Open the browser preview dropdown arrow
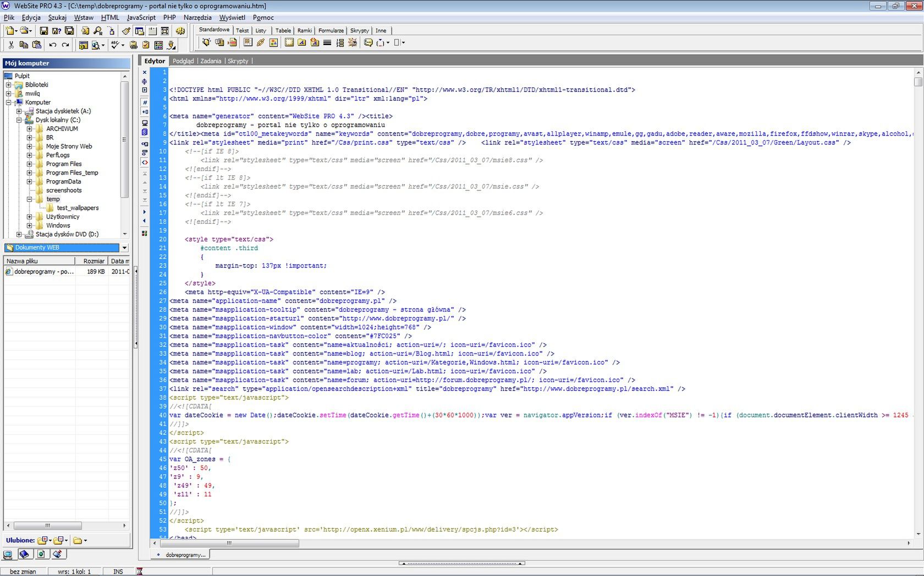The height and width of the screenshot is (576, 924). 103,45
